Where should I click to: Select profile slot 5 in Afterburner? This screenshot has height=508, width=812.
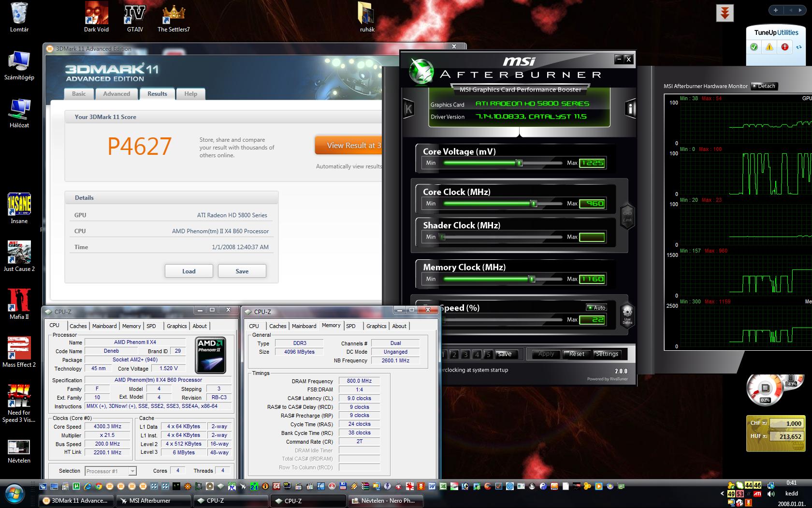tap(488, 354)
